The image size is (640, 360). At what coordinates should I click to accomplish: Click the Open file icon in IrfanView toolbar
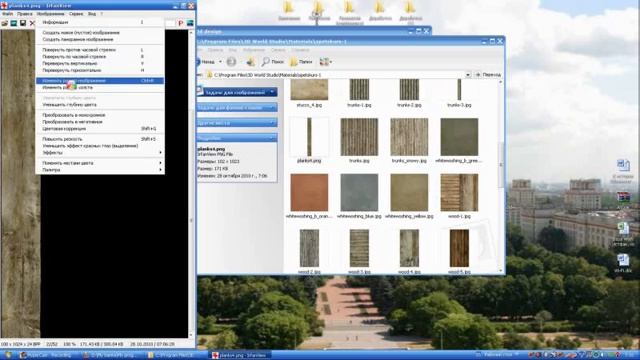pyautogui.click(x=5, y=23)
